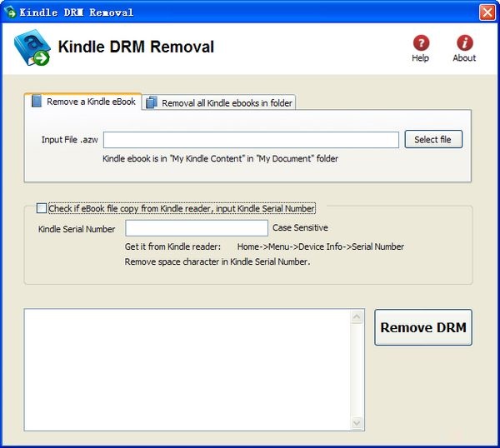Click the title bar app icon
The width and height of the screenshot is (500, 448).
[x=10, y=12]
